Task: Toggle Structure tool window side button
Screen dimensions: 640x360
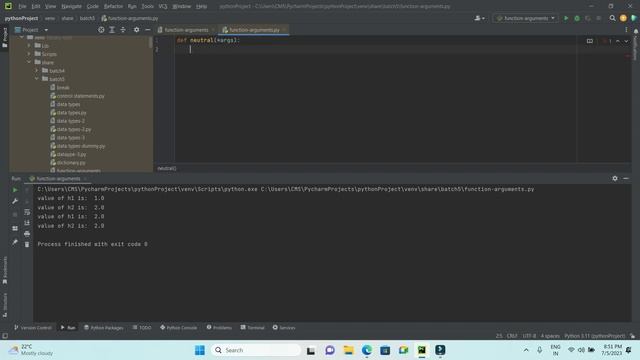Action: click(x=4, y=305)
